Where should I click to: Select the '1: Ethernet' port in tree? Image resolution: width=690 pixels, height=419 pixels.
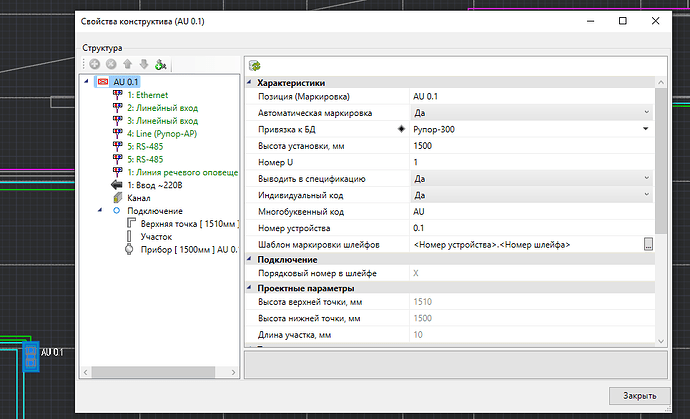[150, 94]
